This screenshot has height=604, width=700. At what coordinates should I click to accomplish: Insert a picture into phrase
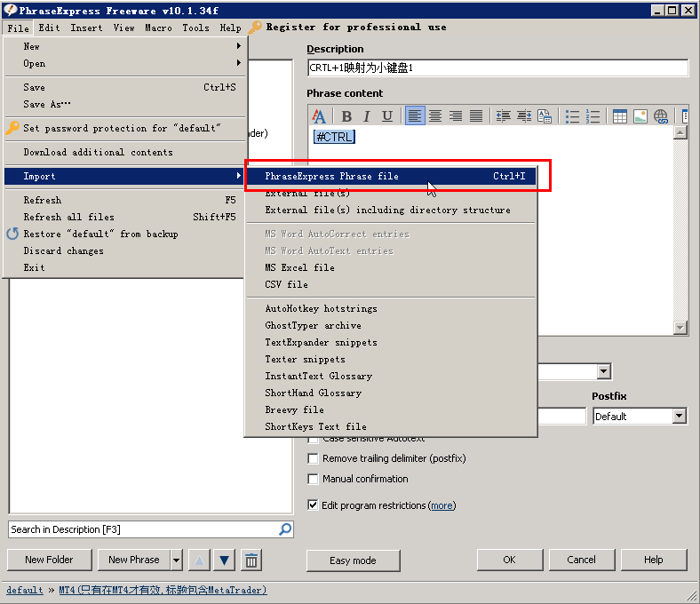tap(640, 116)
